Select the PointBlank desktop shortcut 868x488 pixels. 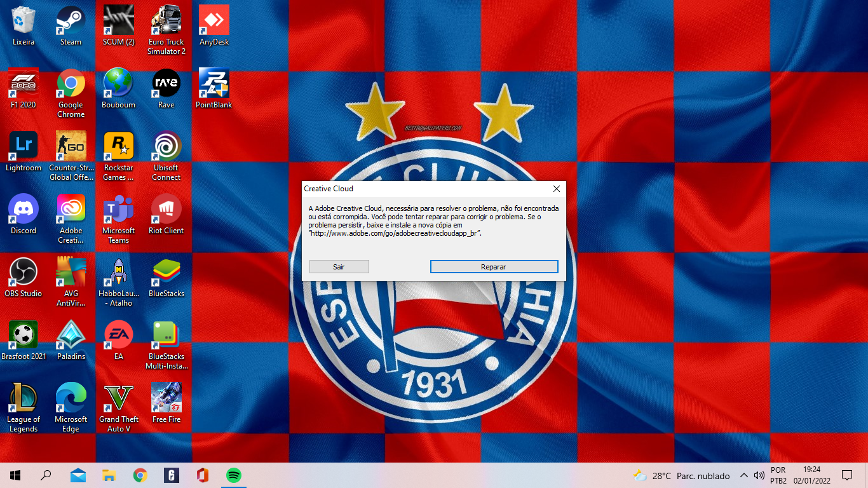[x=214, y=89]
